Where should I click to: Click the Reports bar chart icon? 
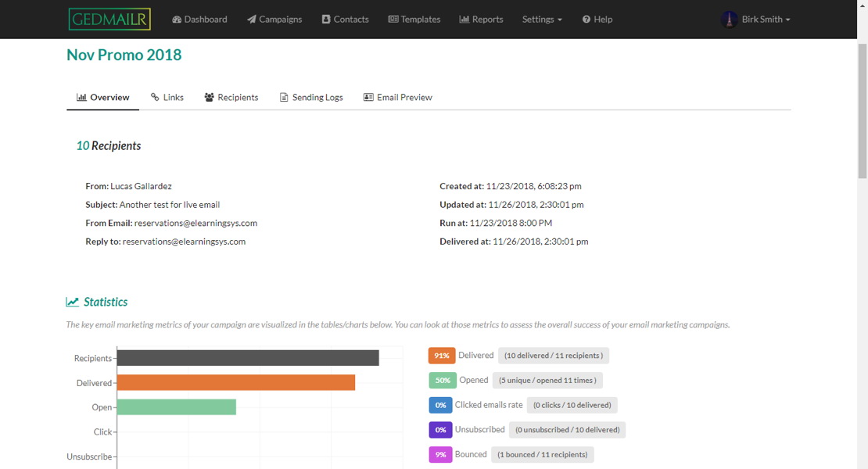pos(464,19)
